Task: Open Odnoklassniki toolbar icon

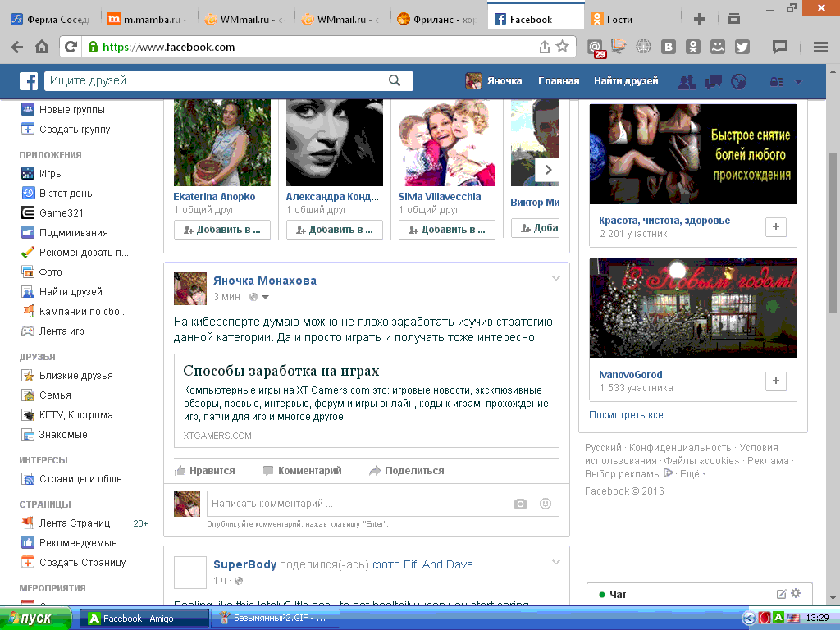Action: click(692, 47)
